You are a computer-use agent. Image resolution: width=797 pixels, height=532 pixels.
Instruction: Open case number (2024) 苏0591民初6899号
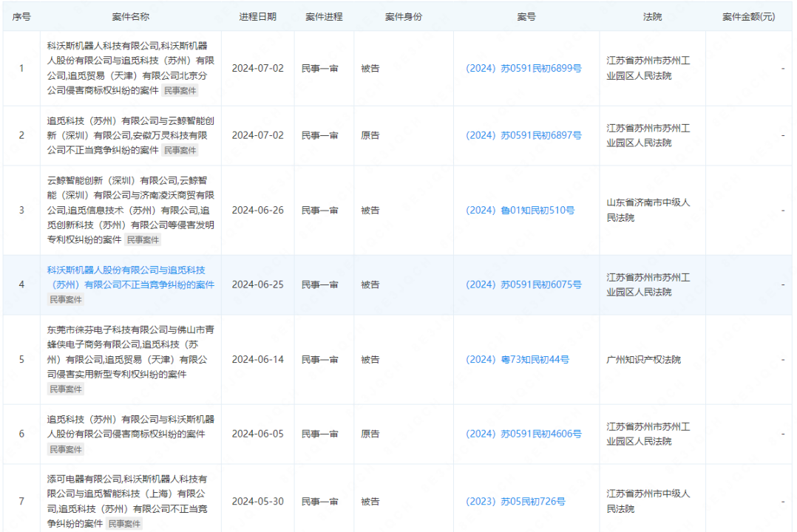coord(523,69)
